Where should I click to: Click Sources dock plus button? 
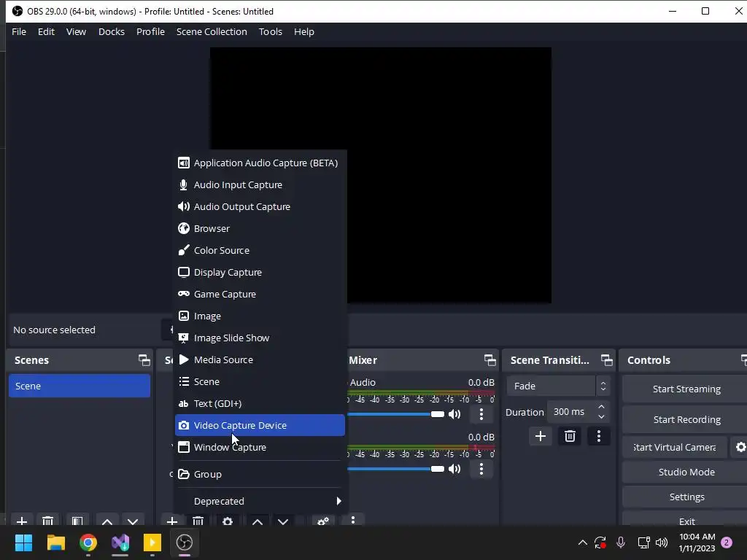(172, 521)
